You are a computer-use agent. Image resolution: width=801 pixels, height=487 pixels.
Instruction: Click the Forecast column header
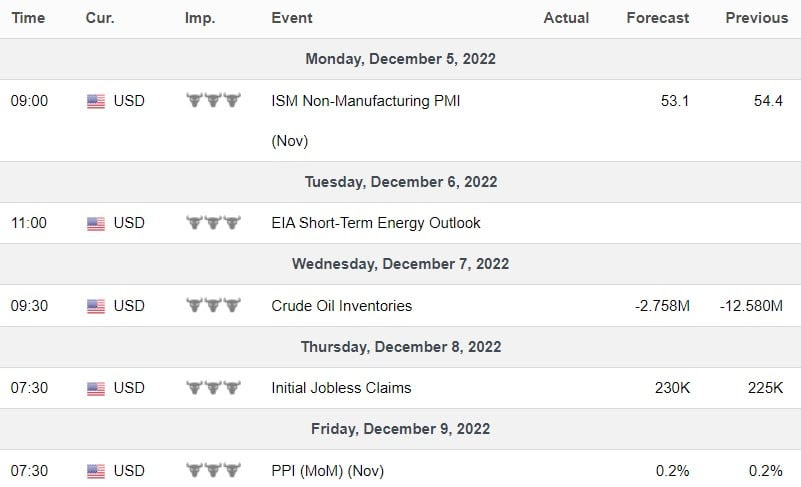[x=657, y=18]
